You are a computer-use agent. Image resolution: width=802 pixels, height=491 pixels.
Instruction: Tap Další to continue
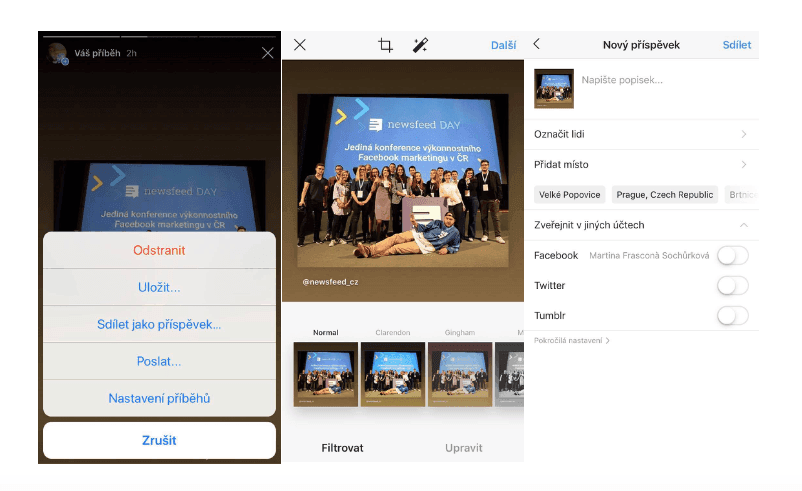(x=503, y=45)
